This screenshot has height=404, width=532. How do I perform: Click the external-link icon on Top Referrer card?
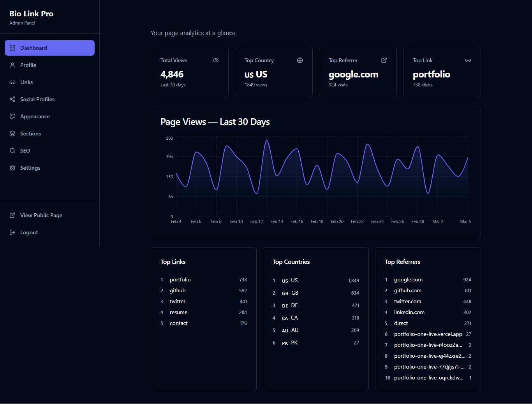[384, 60]
